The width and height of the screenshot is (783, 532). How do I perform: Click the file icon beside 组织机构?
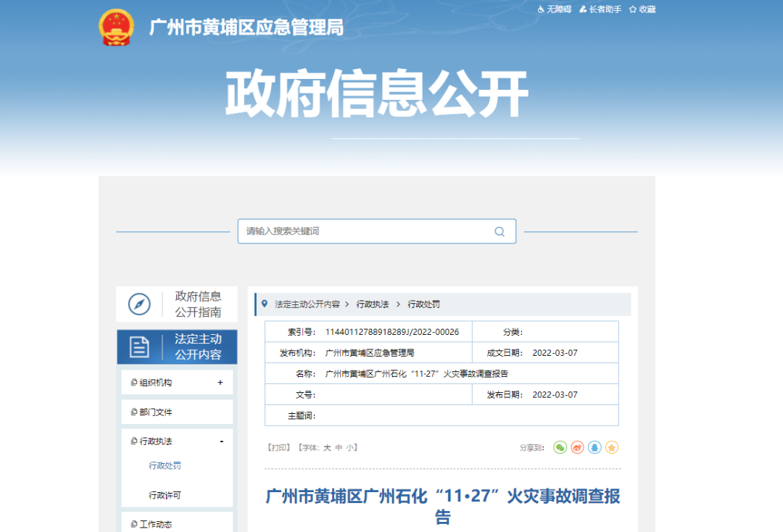pyautogui.click(x=134, y=382)
